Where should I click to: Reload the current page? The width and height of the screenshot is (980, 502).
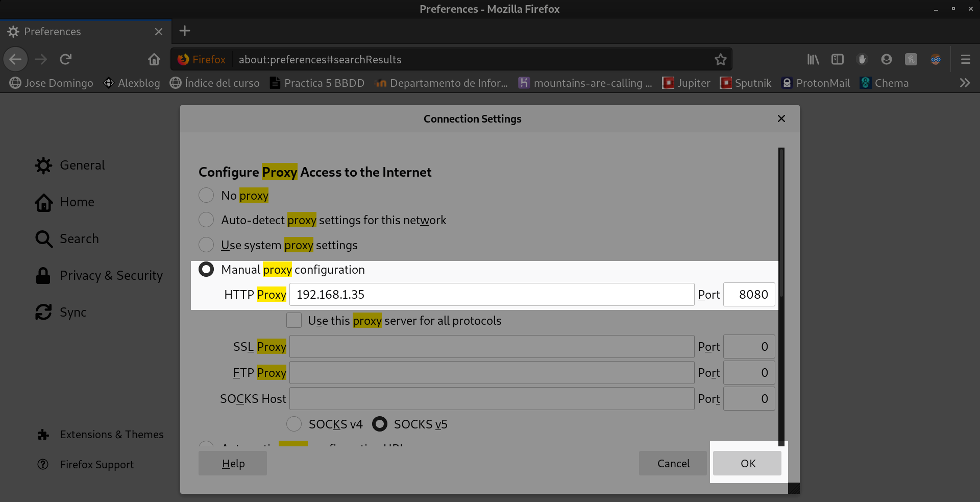pyautogui.click(x=65, y=60)
